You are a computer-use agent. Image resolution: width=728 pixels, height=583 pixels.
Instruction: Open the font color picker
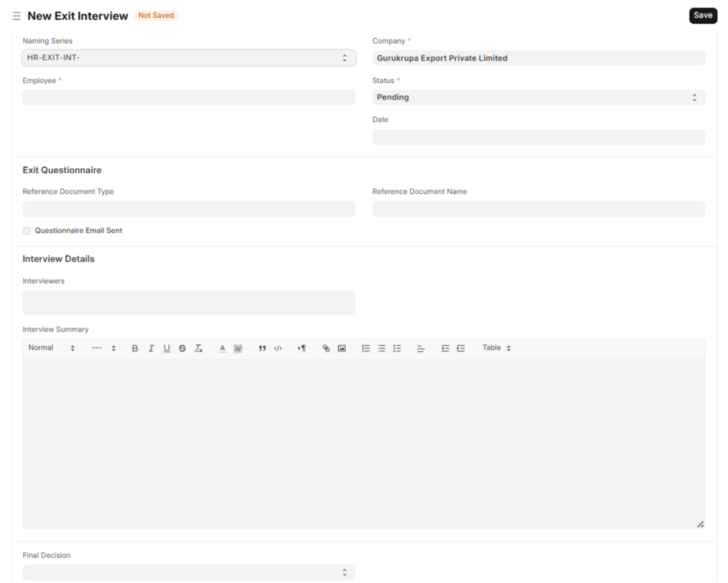click(x=223, y=348)
